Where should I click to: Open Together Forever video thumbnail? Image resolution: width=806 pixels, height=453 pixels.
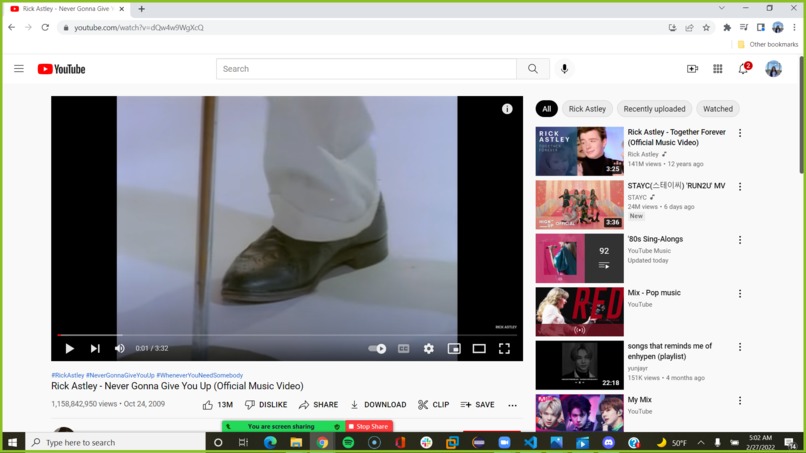579,151
